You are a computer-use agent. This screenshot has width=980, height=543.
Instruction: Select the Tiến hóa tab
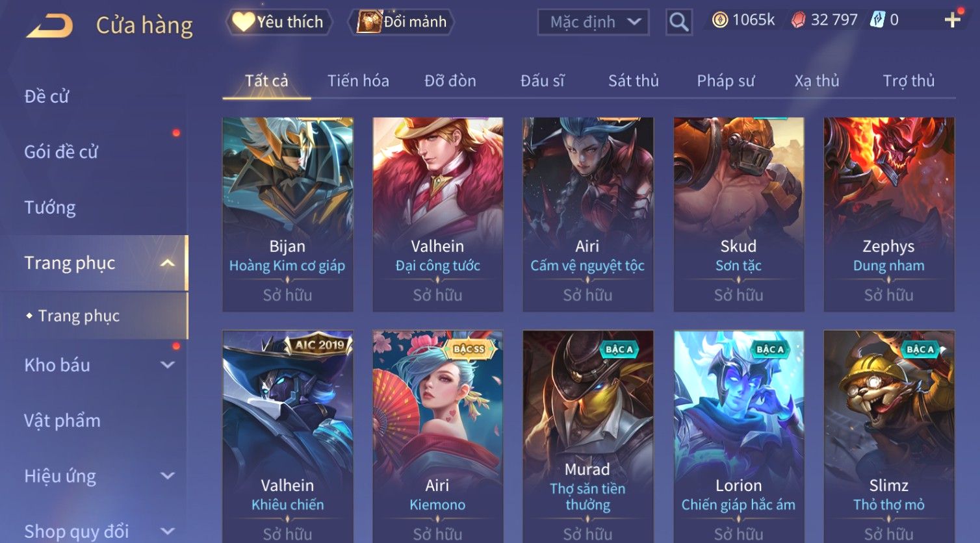(358, 81)
